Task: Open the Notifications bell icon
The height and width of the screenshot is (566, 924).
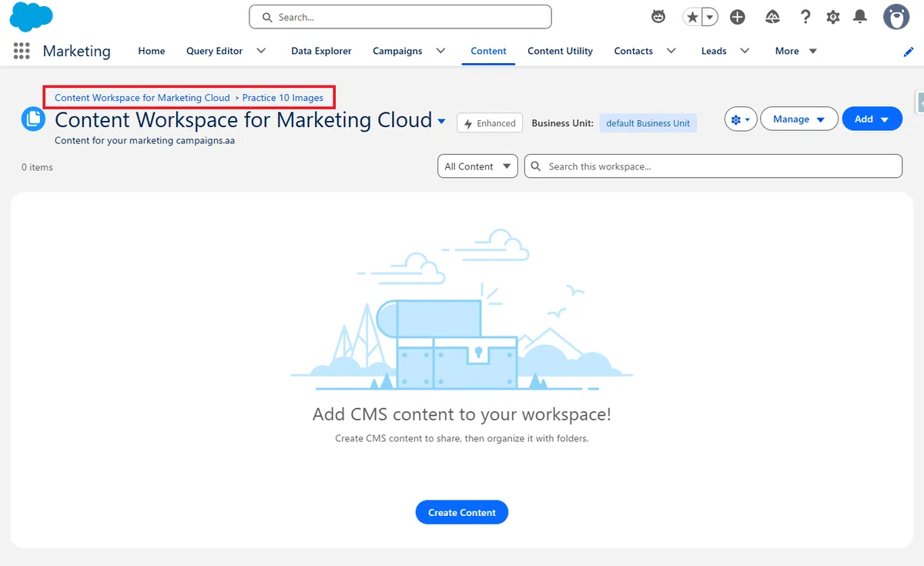Action: click(860, 17)
